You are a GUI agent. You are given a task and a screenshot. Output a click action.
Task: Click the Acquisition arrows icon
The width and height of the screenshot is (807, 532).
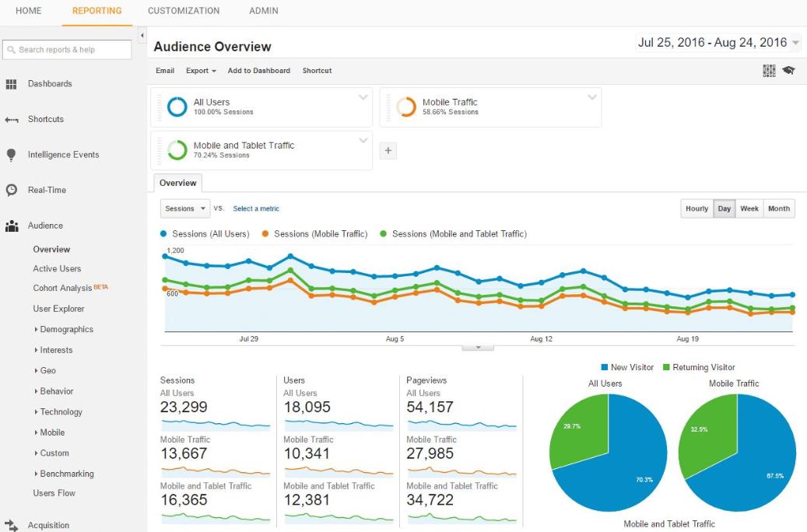pyautogui.click(x=12, y=526)
